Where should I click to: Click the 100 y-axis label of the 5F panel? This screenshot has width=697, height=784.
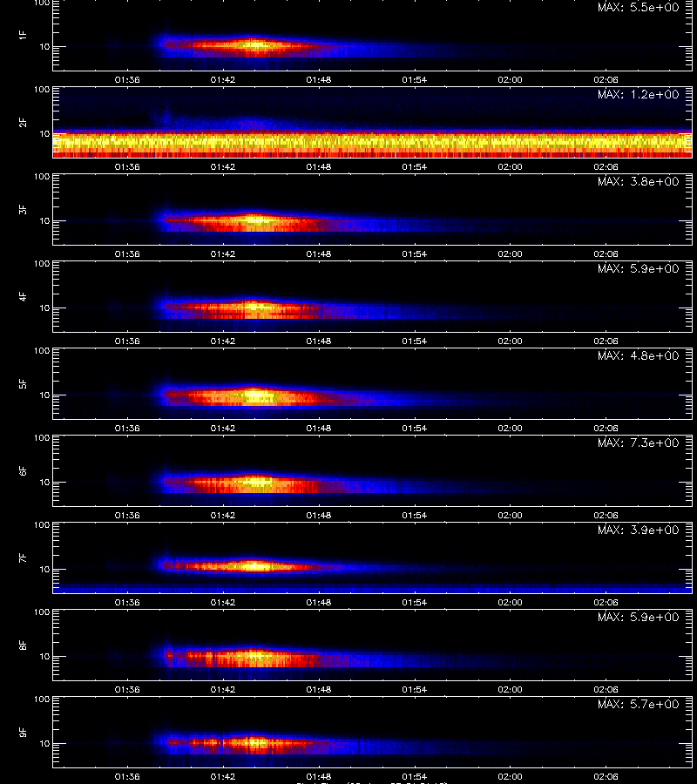[42, 351]
